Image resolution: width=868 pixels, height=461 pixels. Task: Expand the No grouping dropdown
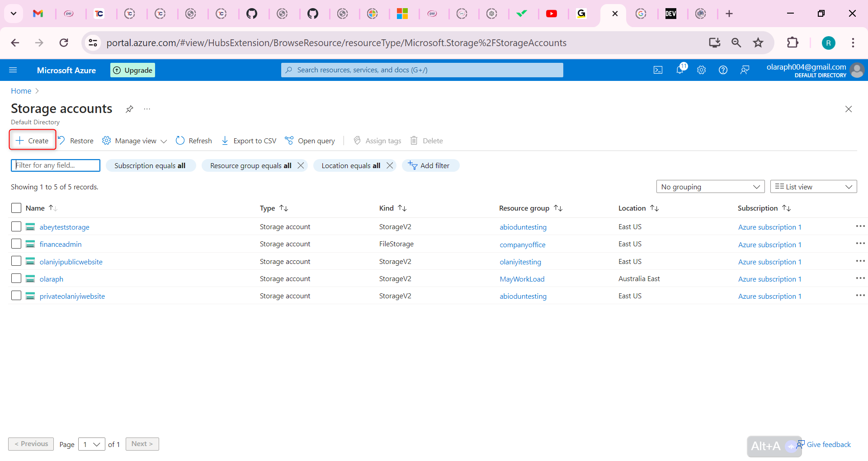[710, 187]
